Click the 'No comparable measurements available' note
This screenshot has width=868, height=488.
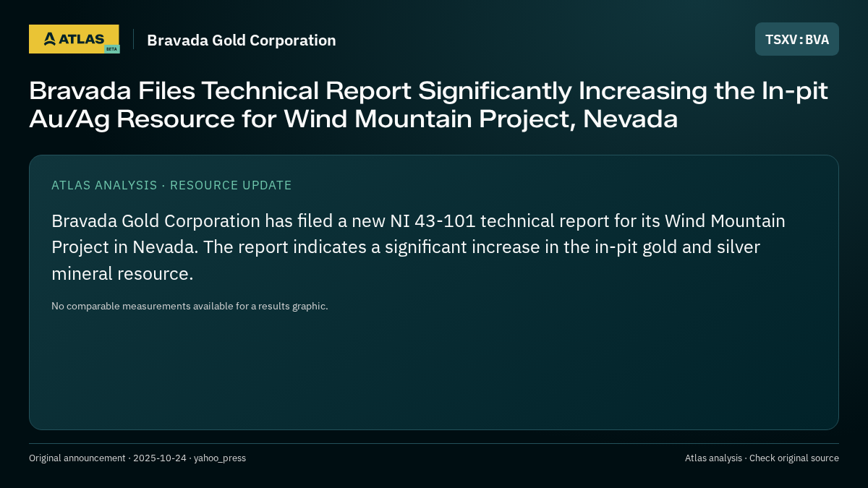190,306
